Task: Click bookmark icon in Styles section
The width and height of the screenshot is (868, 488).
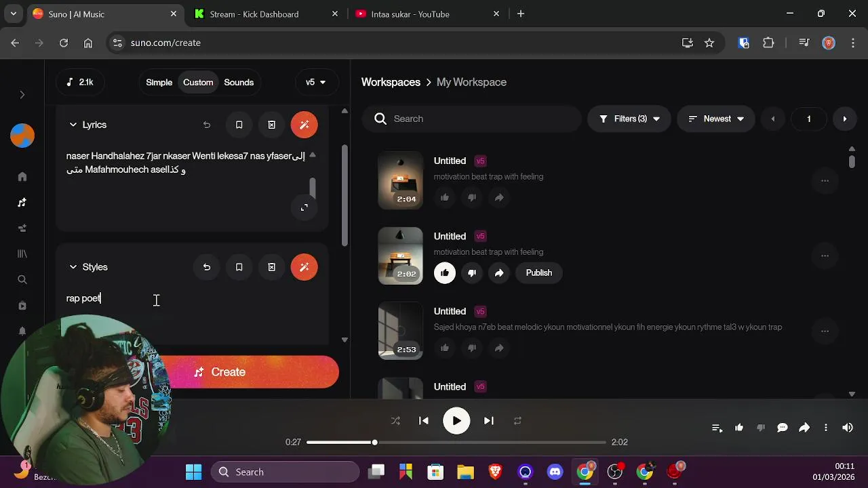Action: click(x=239, y=267)
